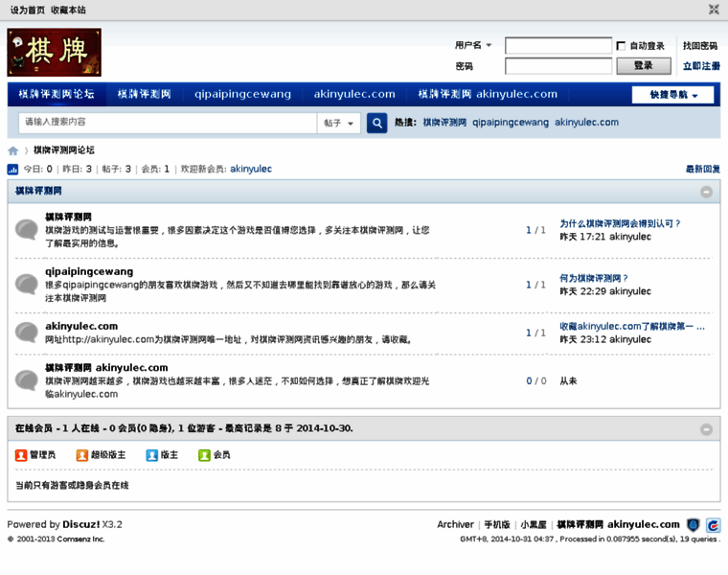Click the Comsenz C logo icon in footer
Image resolution: width=728 pixels, height=575 pixels.
[713, 525]
